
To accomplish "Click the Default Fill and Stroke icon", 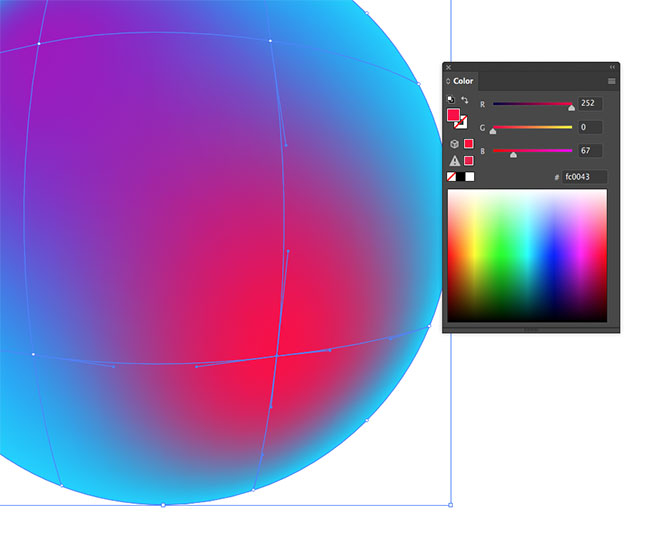I will 451,100.
